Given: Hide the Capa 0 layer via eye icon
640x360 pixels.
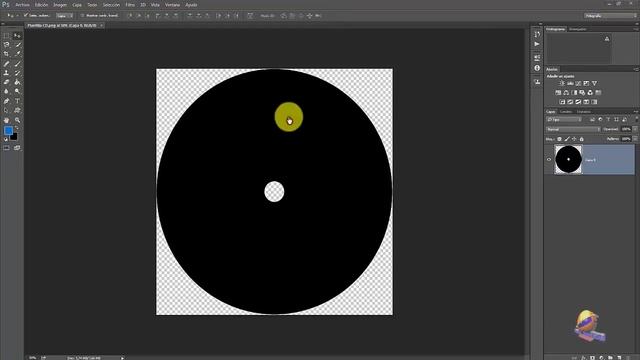Looking at the screenshot, I should 549,160.
